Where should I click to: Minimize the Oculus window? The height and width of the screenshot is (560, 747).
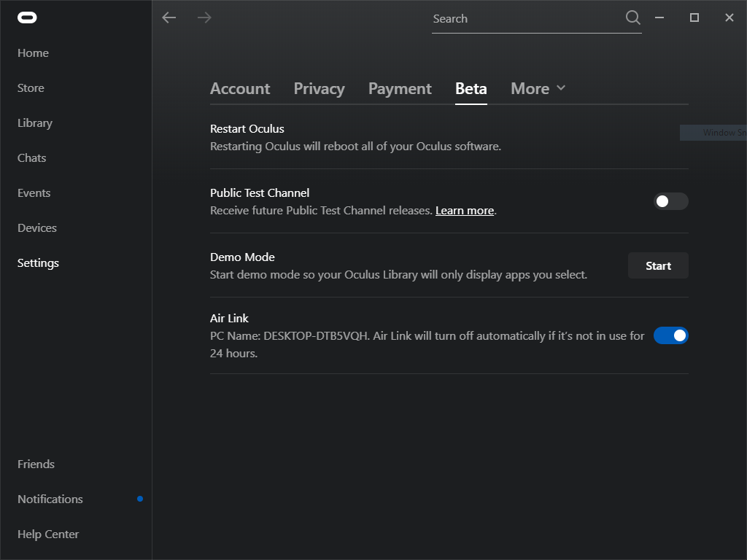(x=659, y=17)
